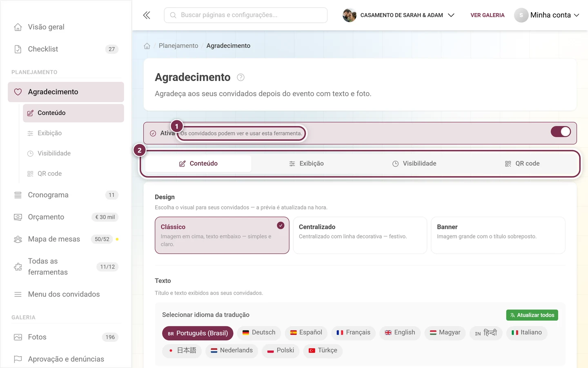Select the Centralizado design option
The width and height of the screenshot is (588, 368).
[360, 235]
